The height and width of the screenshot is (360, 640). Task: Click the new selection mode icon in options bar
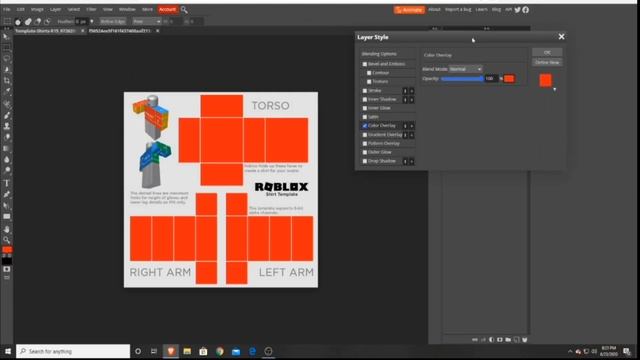click(18, 22)
